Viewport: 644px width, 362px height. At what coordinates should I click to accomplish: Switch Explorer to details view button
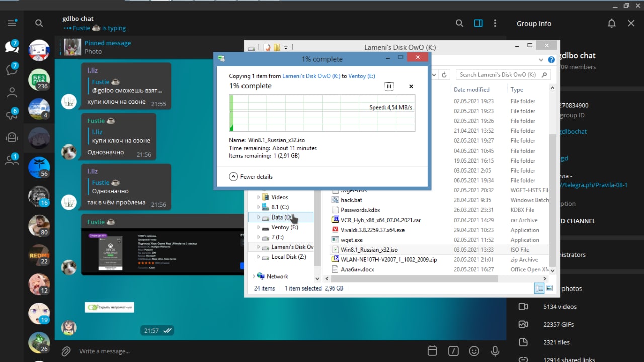pos(540,288)
